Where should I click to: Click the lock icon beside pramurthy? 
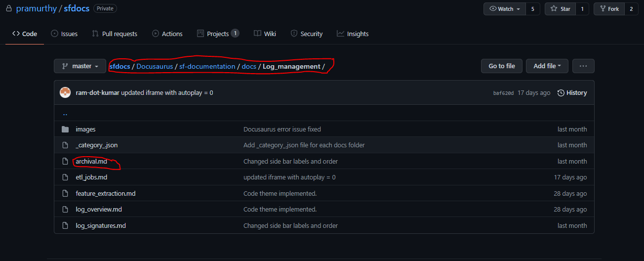tap(8, 9)
